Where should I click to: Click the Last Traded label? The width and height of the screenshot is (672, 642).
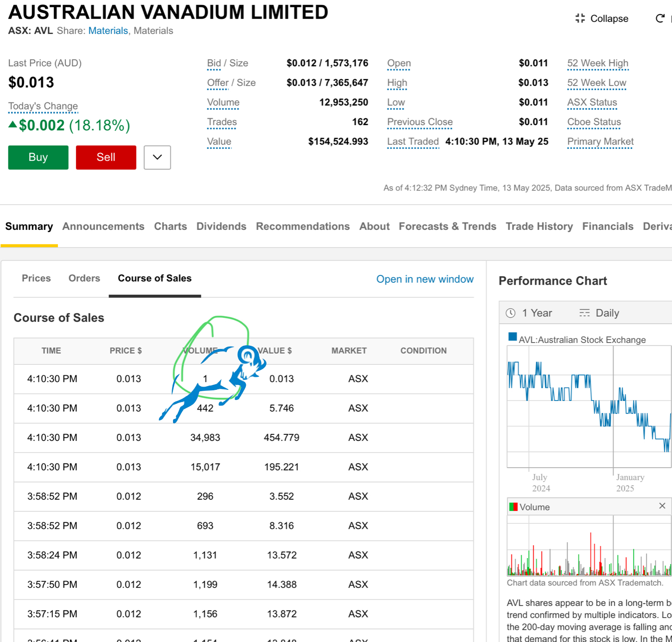[x=413, y=142]
